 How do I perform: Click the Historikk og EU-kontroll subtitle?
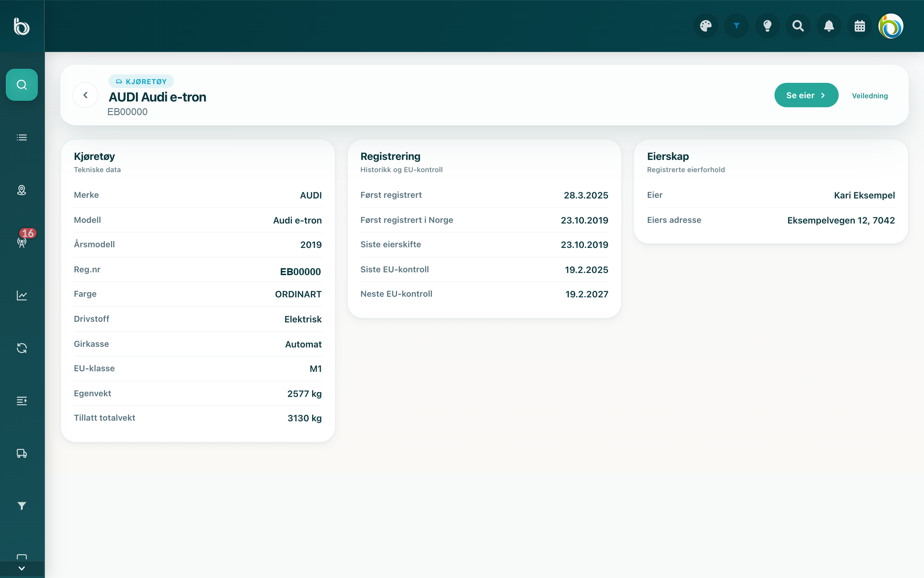pos(401,170)
